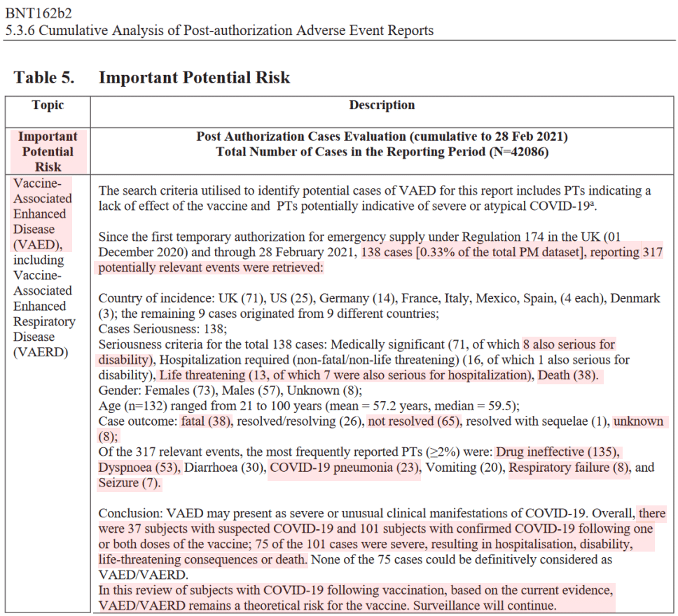Click 'Vaccine-Associated Enhanced Disease (VAED),' highlighted text
Screen dimensions: 678x616
[42, 213]
